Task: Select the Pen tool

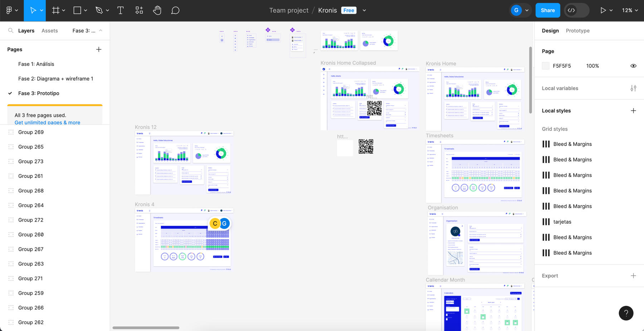Action: point(99,10)
